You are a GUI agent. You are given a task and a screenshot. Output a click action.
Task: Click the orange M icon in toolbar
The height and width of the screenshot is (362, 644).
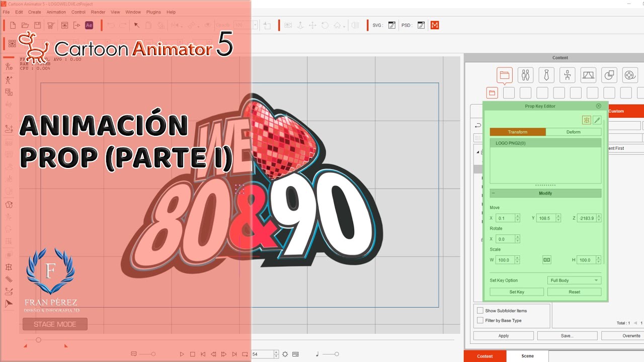435,25
